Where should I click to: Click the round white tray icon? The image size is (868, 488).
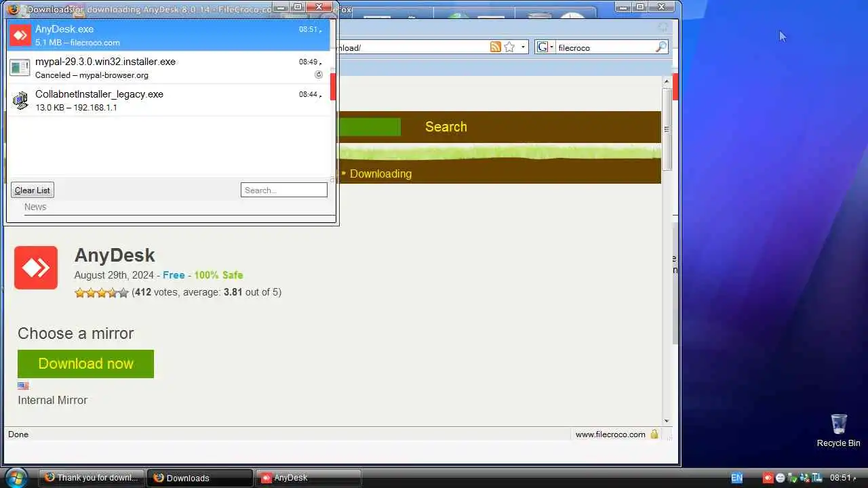click(x=781, y=478)
